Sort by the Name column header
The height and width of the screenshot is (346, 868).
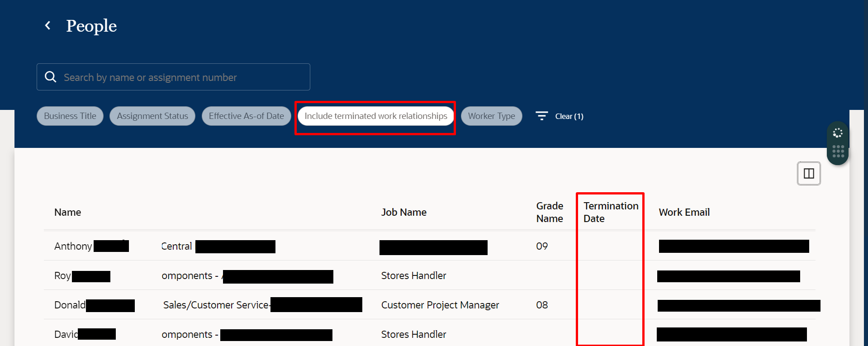click(68, 212)
